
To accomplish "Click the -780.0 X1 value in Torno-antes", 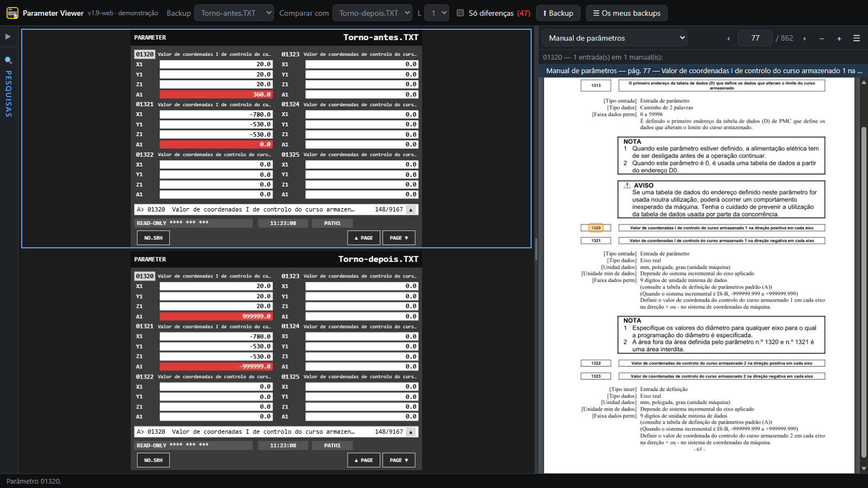I will (x=216, y=114).
